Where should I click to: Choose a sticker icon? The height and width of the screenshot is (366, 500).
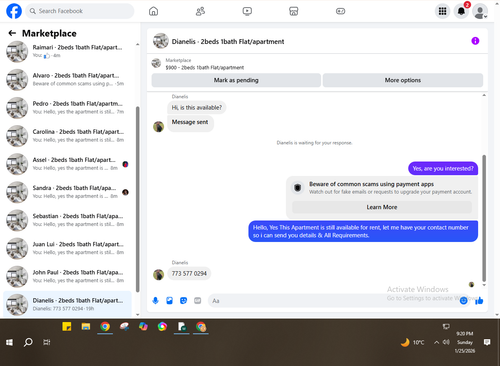click(184, 301)
